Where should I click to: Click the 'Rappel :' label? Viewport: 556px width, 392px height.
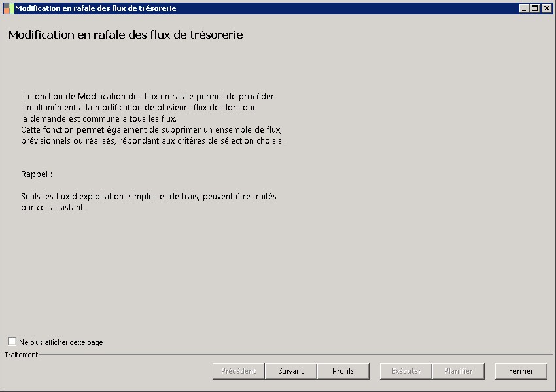(x=37, y=174)
